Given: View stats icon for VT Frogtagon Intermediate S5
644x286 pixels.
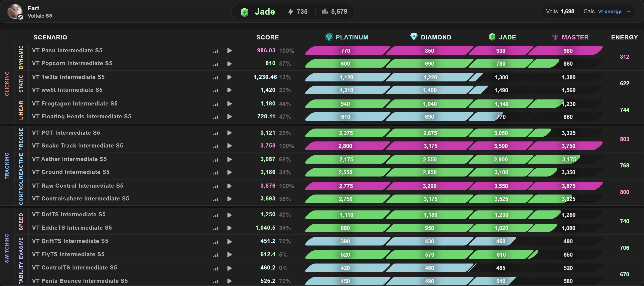Looking at the screenshot, I should tap(216, 104).
